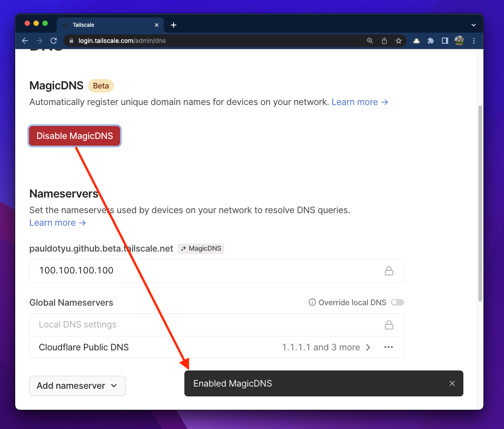Image resolution: width=504 pixels, height=429 pixels.
Task: Toggle Override local DNS switch
Action: [397, 303]
